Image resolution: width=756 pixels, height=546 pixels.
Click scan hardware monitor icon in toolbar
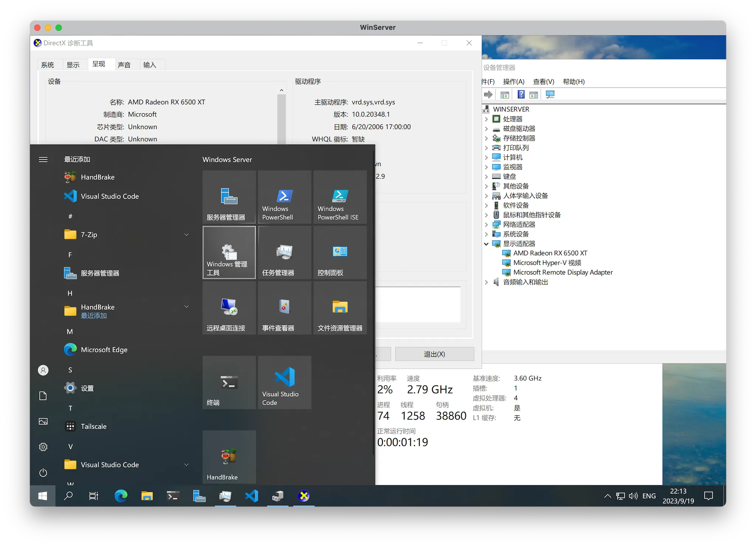click(550, 95)
